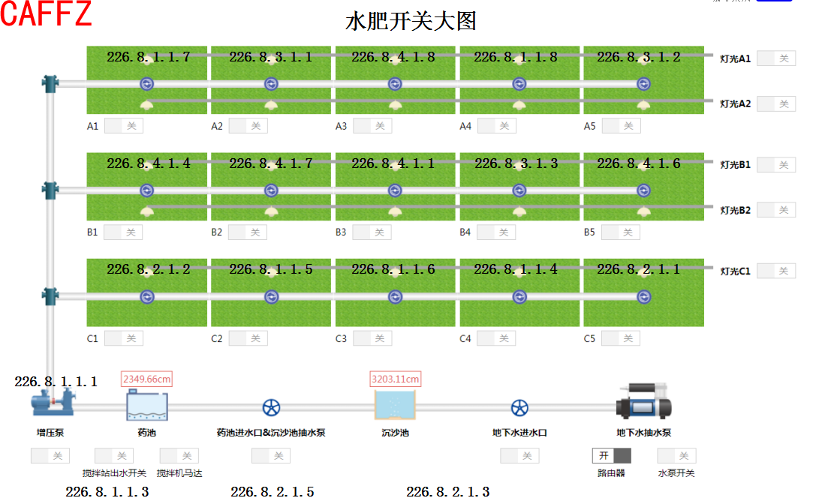The height and width of the screenshot is (504, 819).
Task: Turn on the A1 zone switch
Action: tap(122, 125)
